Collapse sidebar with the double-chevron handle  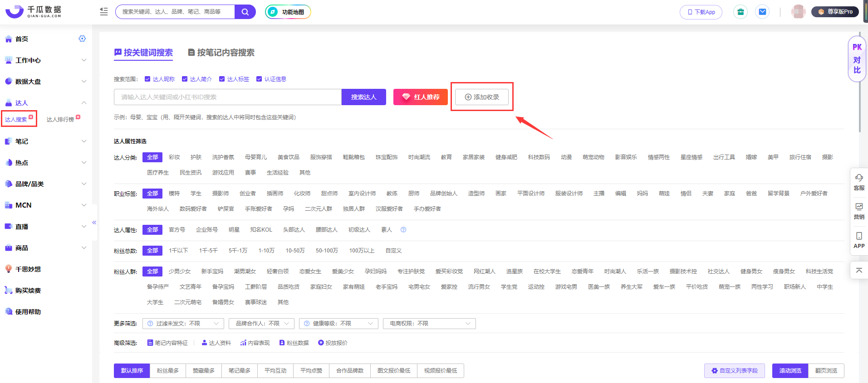[x=94, y=222]
